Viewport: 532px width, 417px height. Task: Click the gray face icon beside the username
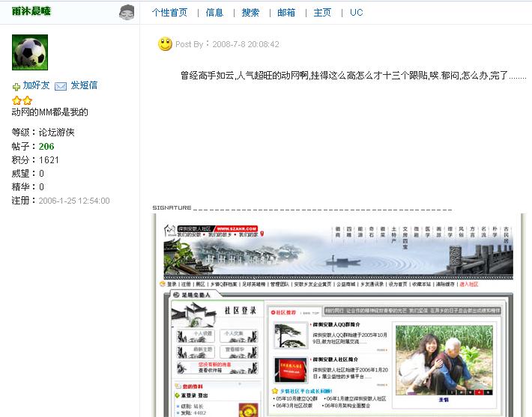pyautogui.click(x=127, y=12)
